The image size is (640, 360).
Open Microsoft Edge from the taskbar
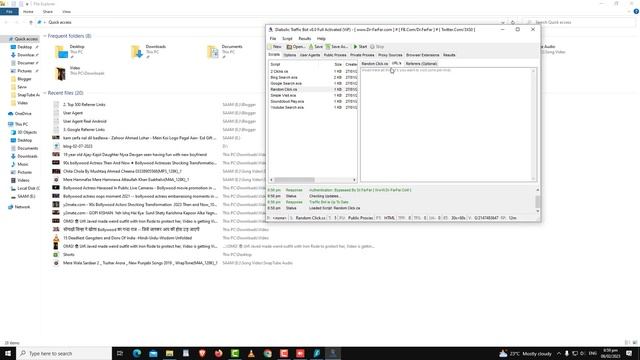pos(137,353)
